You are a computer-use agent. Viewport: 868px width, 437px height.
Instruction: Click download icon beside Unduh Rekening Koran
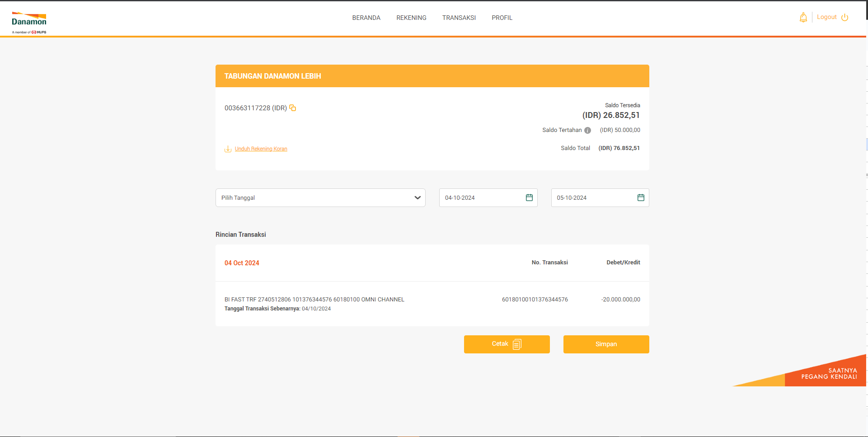[228, 149]
